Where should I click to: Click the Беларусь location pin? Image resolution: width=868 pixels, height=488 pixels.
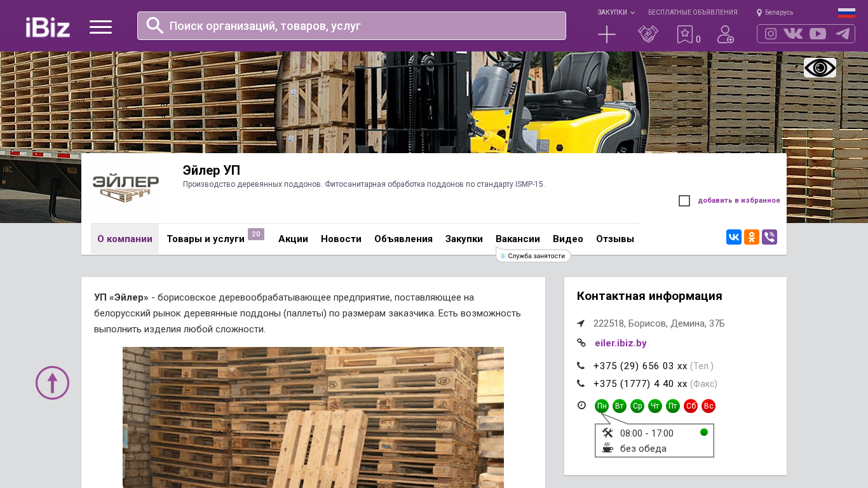tap(759, 13)
